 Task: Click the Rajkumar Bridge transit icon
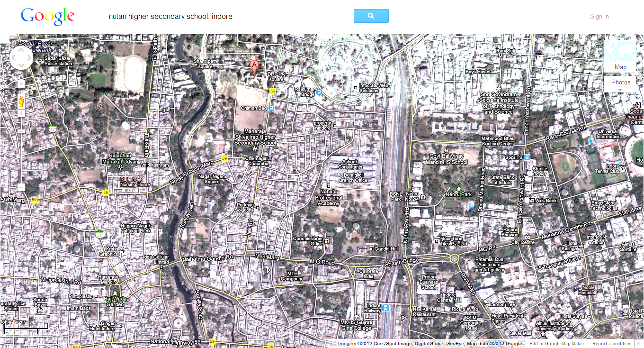[320, 92]
